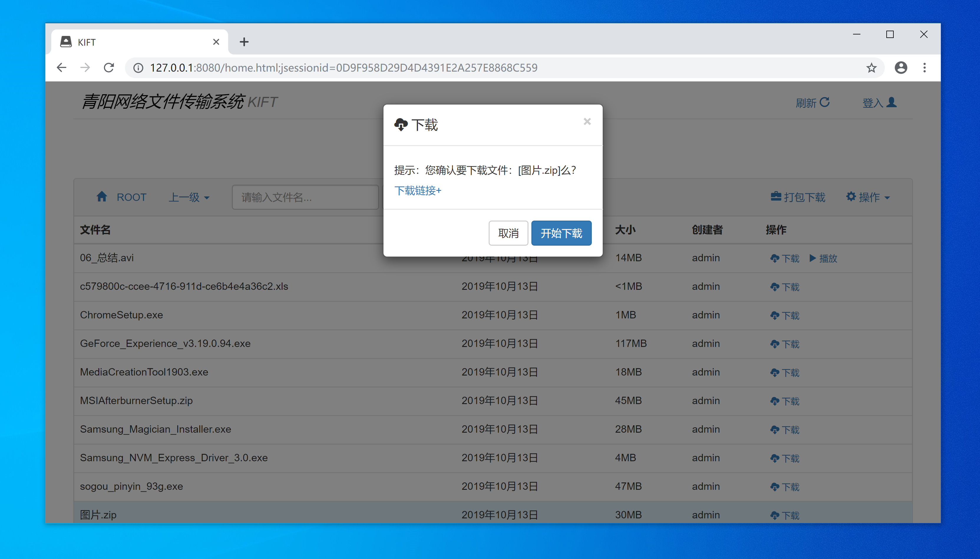The width and height of the screenshot is (980, 559).
Task: Expand the 下载链接+ download link section
Action: (x=417, y=191)
